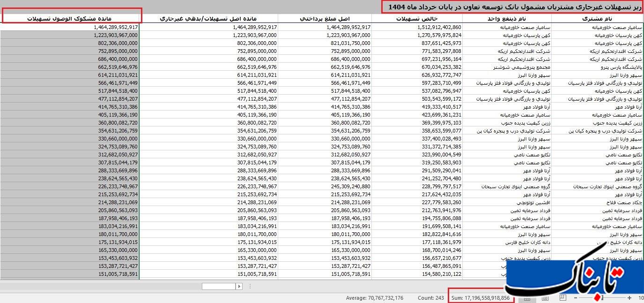Select cell 217,624,432,035
Viewport: 644px width, 303px height.
coord(417,194)
